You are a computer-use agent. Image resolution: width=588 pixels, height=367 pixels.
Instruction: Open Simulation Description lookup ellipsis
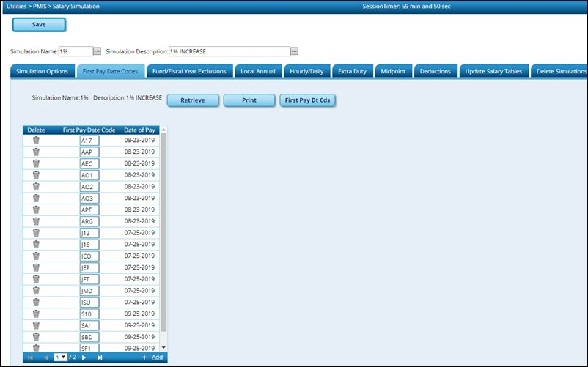(295, 51)
